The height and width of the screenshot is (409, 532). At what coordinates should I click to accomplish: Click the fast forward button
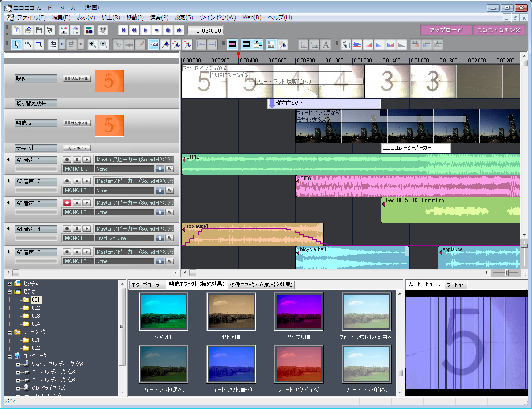[x=179, y=30]
